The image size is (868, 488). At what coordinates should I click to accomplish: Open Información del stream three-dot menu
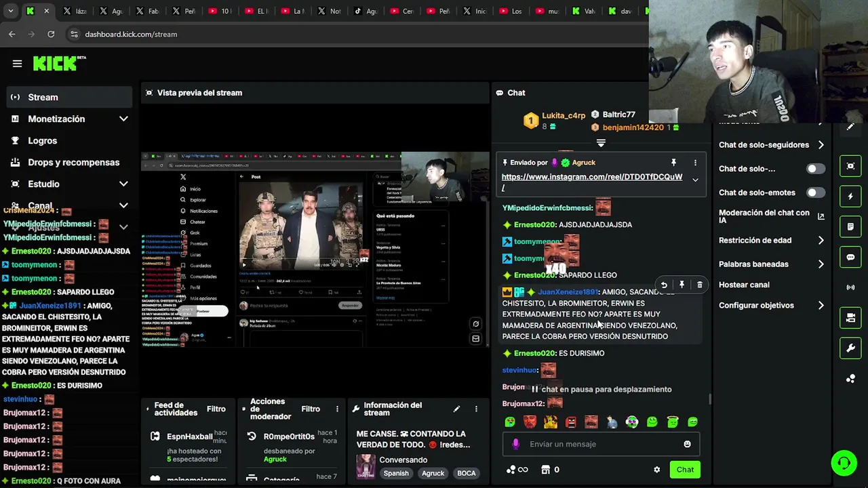[476, 409]
